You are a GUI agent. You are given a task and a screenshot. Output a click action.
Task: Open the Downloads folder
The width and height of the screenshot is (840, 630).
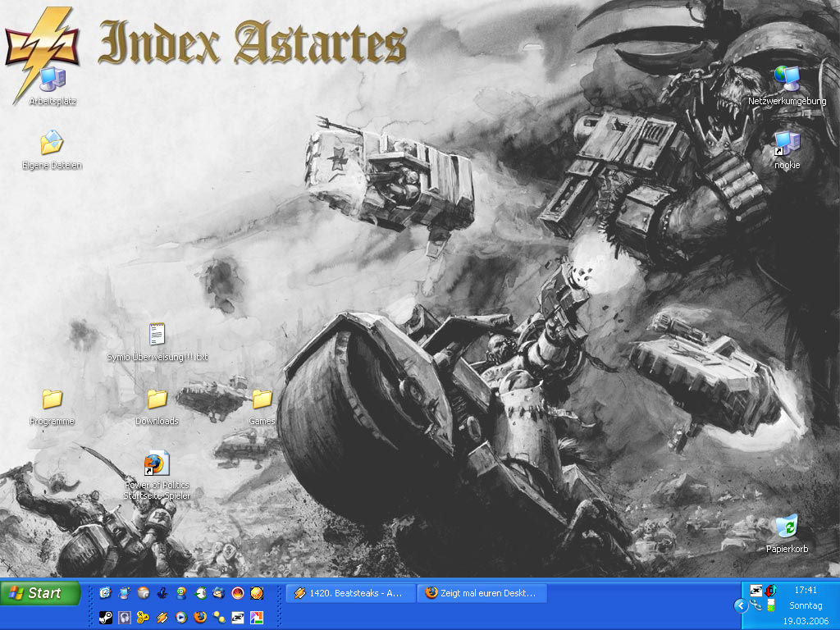[157, 407]
